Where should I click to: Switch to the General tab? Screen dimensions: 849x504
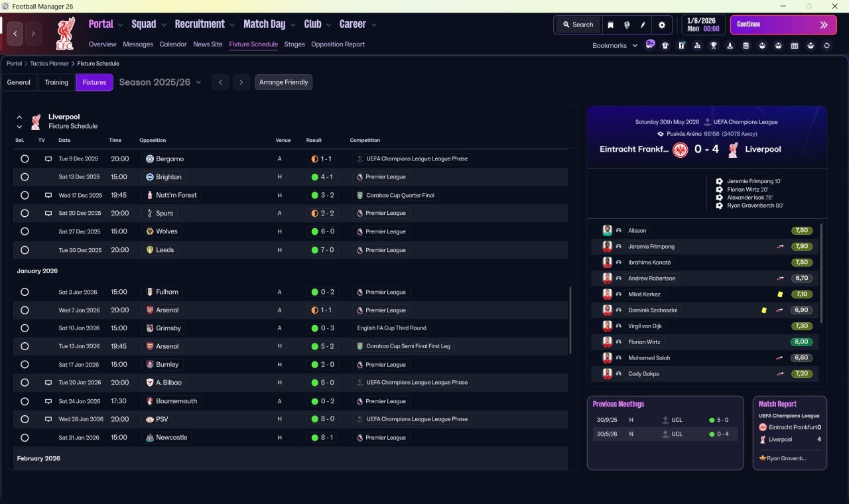click(19, 82)
